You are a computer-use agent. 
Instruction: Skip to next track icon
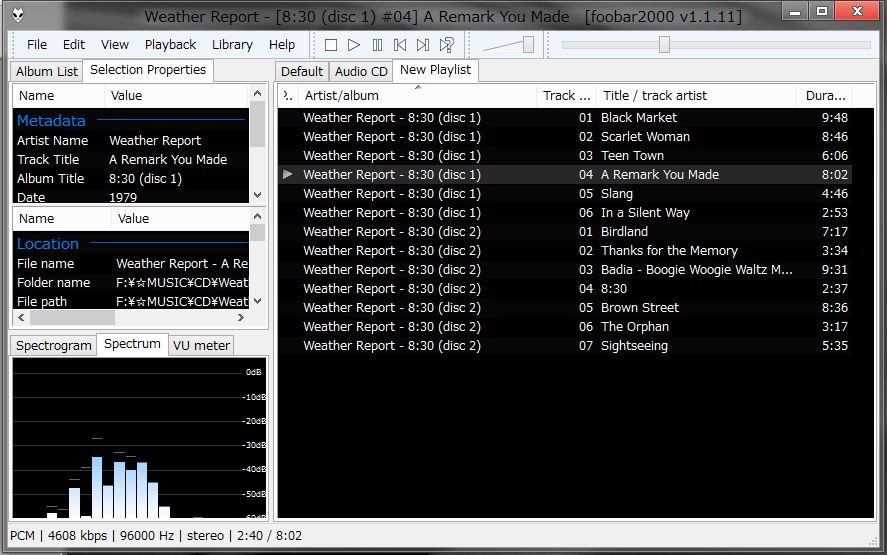(423, 45)
